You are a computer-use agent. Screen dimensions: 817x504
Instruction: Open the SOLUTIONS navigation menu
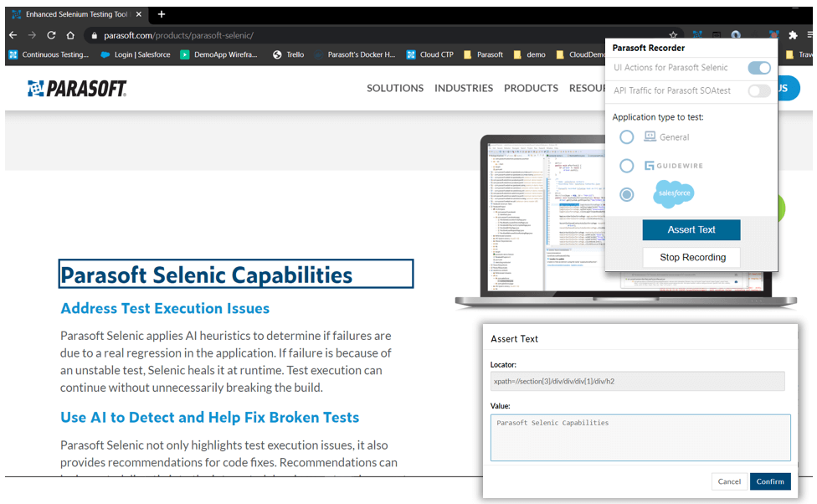point(395,88)
